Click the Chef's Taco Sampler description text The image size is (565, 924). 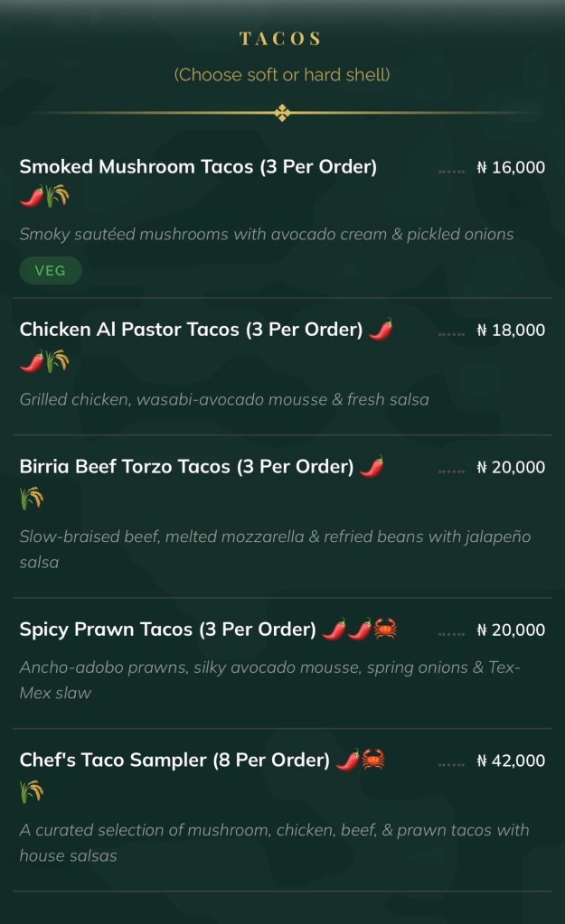[274, 842]
